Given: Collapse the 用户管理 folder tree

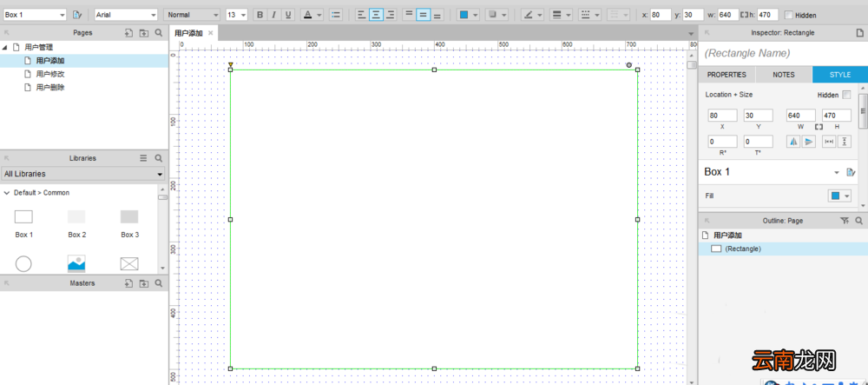Looking at the screenshot, I should [x=5, y=48].
